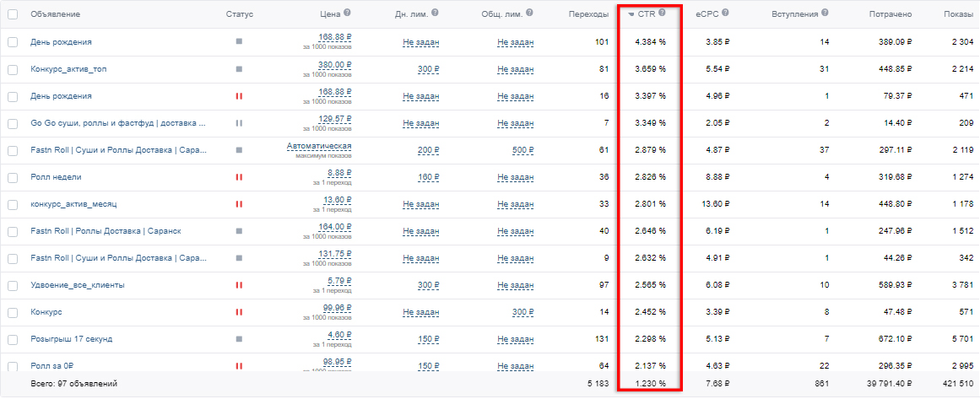The height and width of the screenshot is (399, 980).
Task: Click the Автоматическая price setting link
Action: pyautogui.click(x=318, y=146)
